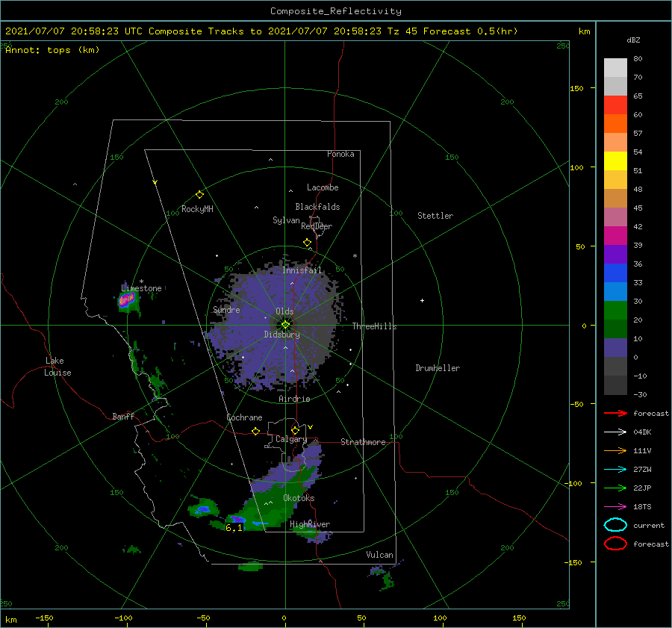This screenshot has height=628, width=672.
Task: Pick the magenta swatch below 42 dBZ
Action: click(x=615, y=235)
